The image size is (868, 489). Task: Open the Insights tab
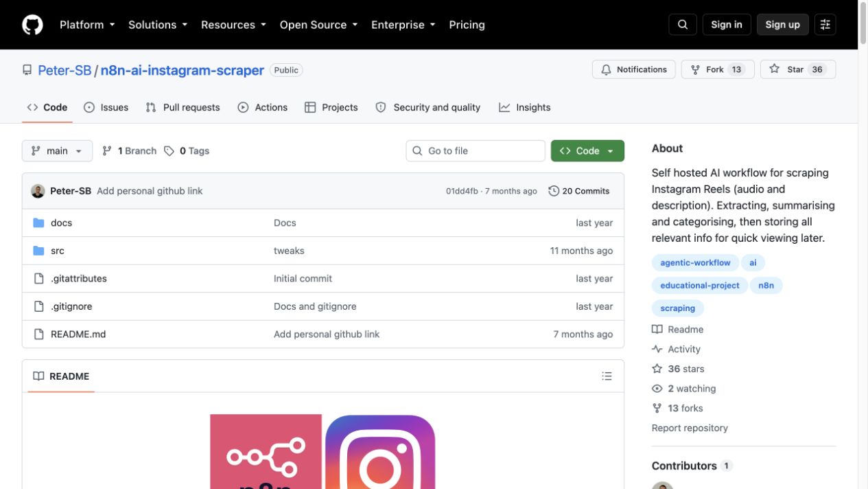525,107
